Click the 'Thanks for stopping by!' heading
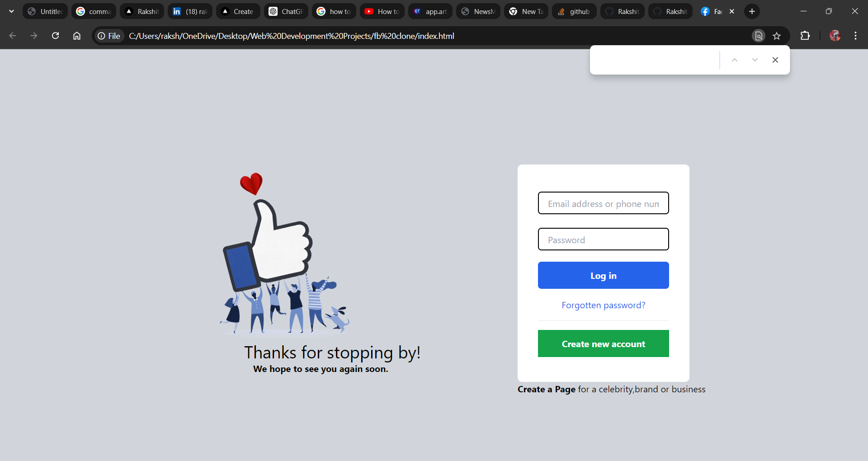 pyautogui.click(x=332, y=353)
